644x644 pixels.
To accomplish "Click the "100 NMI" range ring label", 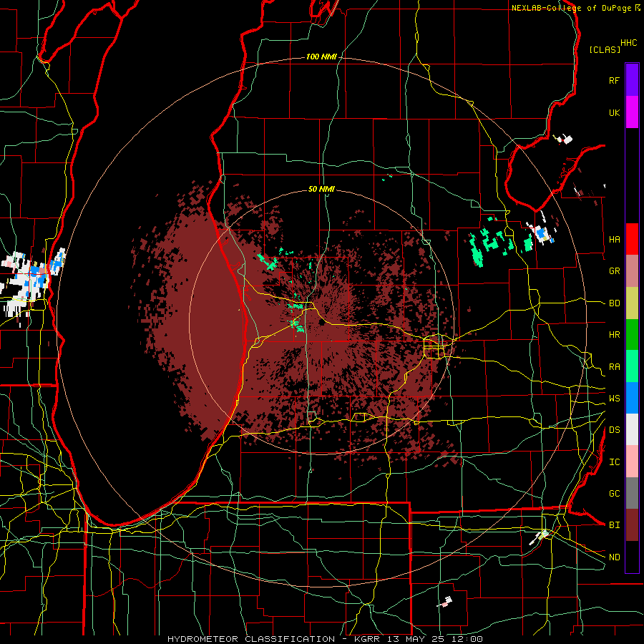I will pos(321,57).
